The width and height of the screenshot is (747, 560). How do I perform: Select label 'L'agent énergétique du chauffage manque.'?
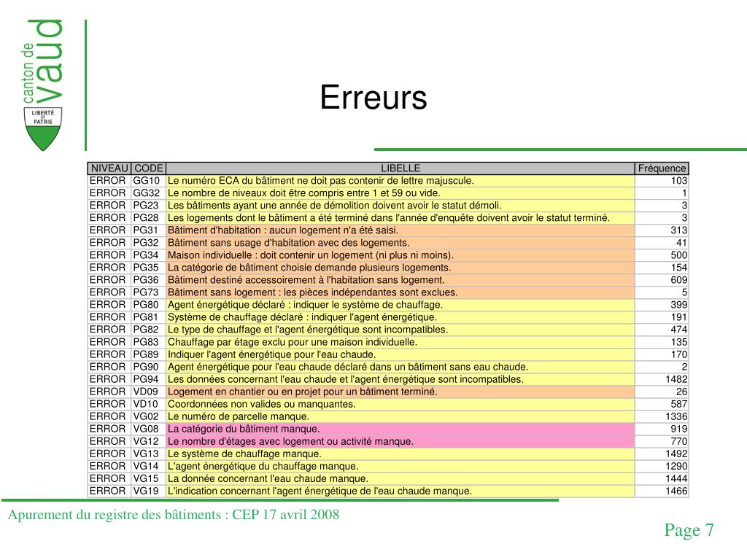263,466
